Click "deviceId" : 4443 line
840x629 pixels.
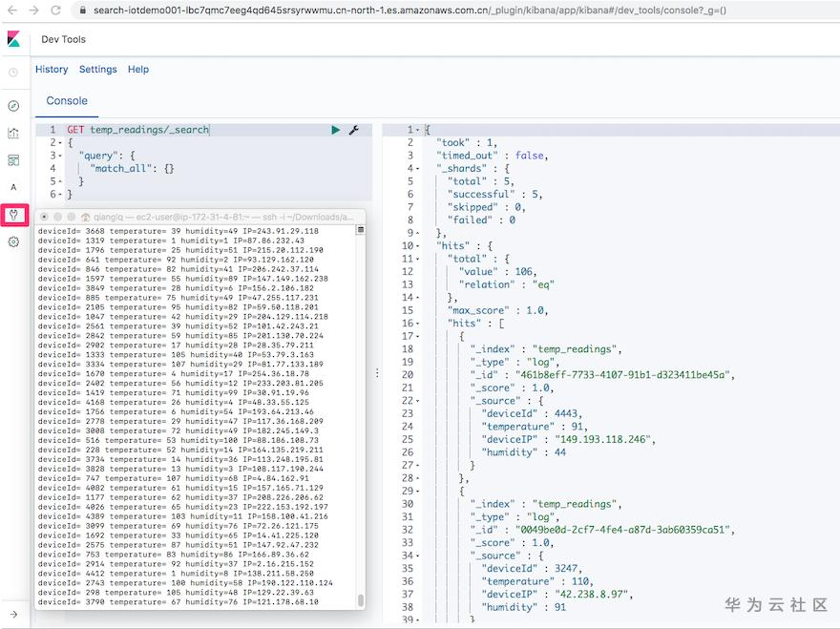pyautogui.click(x=531, y=413)
